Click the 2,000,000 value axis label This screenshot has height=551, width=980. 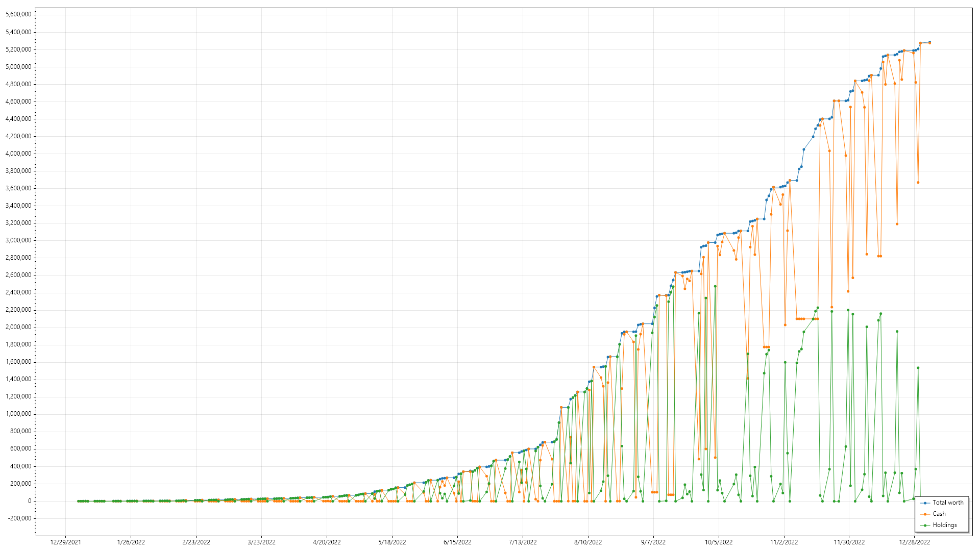tap(18, 327)
